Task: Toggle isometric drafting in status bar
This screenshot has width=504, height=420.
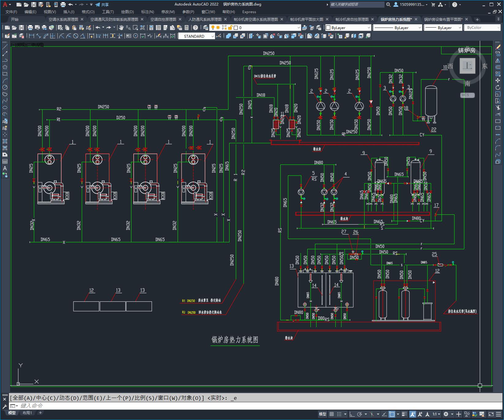Action: pyautogui.click(x=372, y=414)
